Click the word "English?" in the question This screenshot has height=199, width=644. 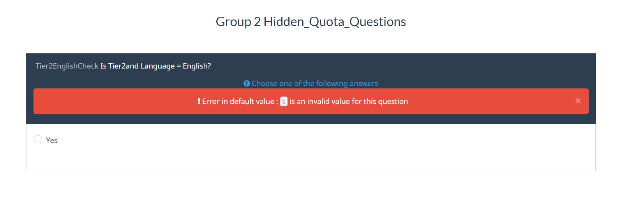[x=197, y=66]
